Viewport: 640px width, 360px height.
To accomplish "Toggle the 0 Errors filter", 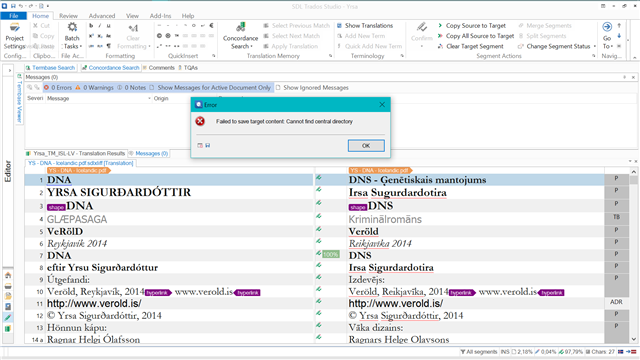I will pos(58,87).
